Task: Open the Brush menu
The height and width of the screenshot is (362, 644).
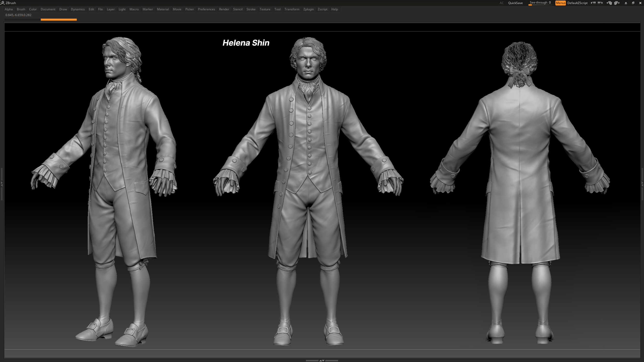Action: 21,9
